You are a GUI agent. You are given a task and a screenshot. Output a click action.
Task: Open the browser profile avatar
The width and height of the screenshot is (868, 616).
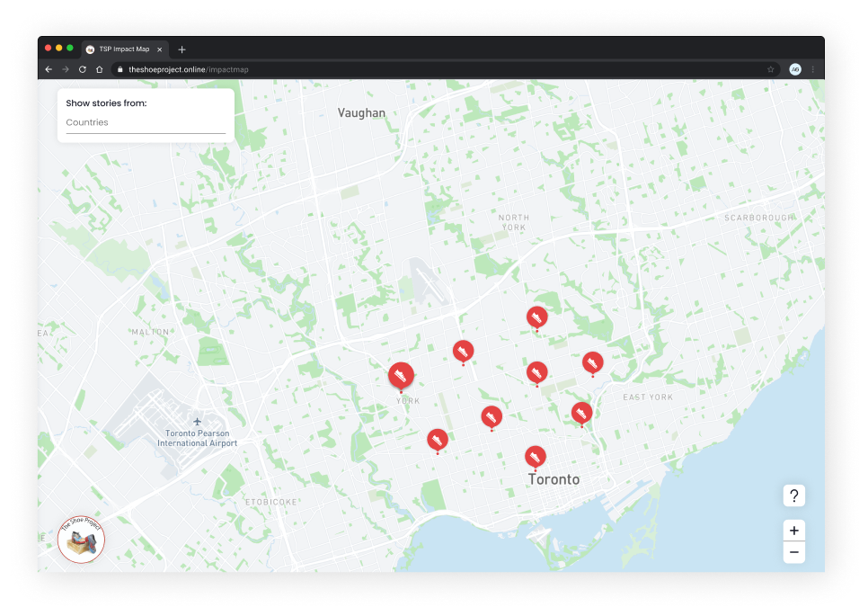[795, 69]
